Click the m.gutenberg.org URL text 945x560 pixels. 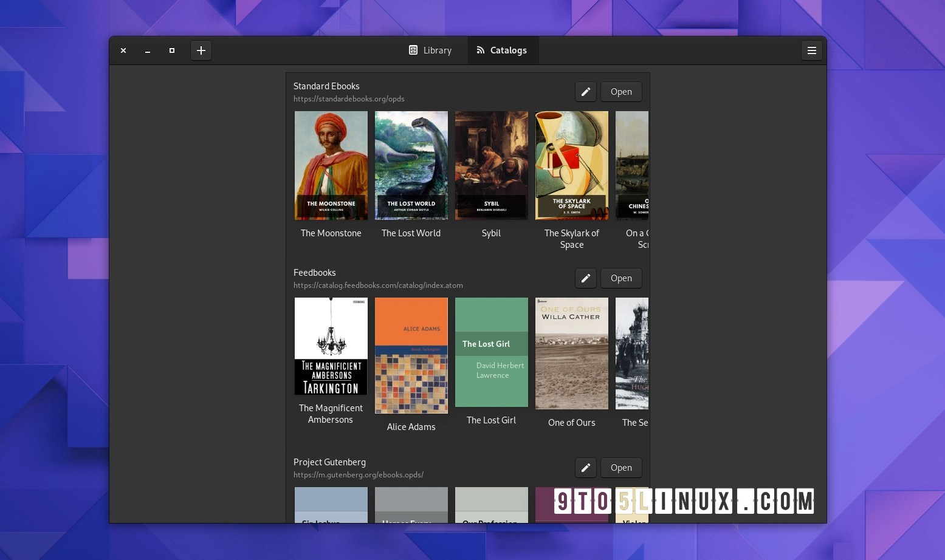[359, 475]
